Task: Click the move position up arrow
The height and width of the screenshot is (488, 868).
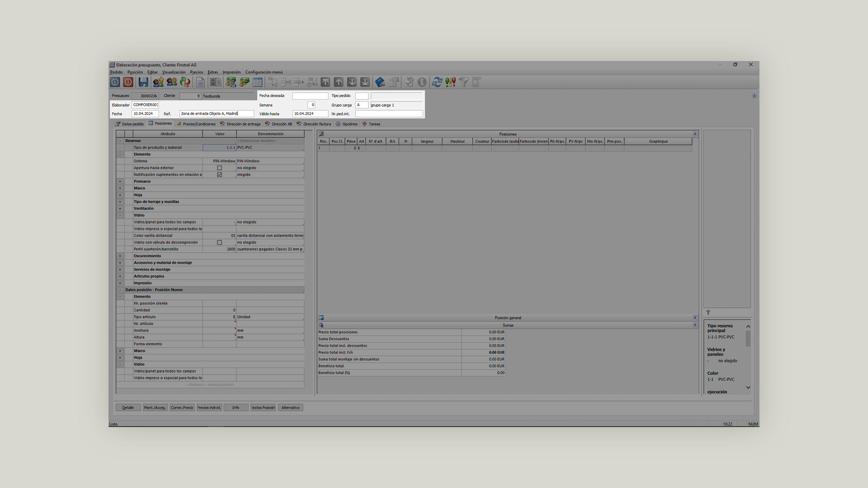Action: pyautogui.click(x=339, y=82)
